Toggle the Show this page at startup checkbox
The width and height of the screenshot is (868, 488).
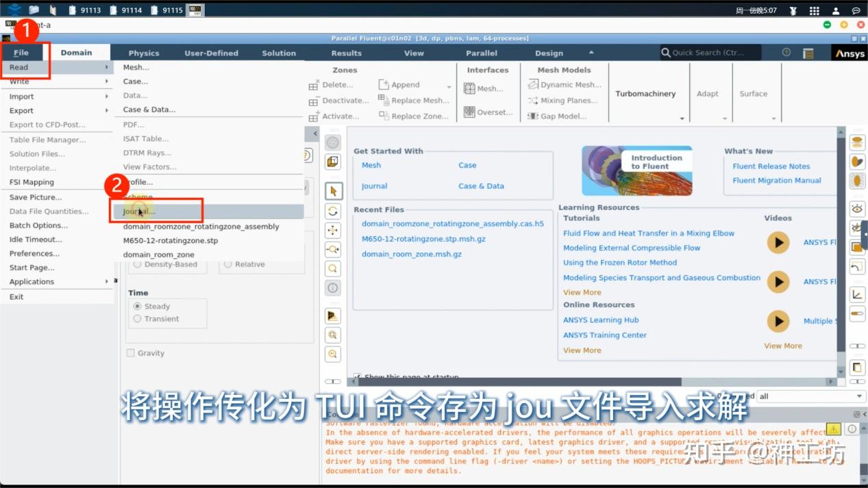coord(358,377)
